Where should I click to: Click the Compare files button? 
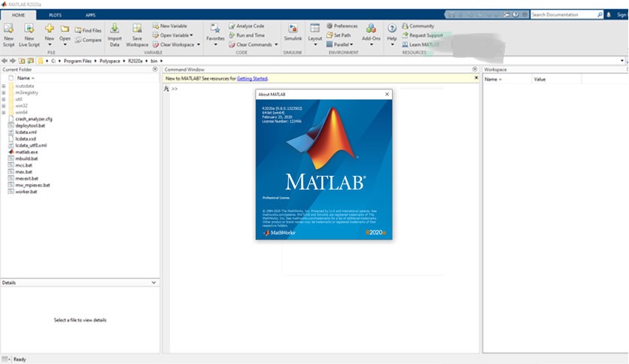pyautogui.click(x=89, y=40)
